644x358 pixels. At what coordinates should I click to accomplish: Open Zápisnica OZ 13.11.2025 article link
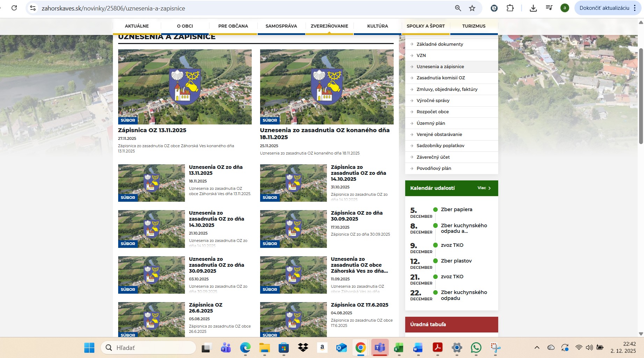point(152,130)
